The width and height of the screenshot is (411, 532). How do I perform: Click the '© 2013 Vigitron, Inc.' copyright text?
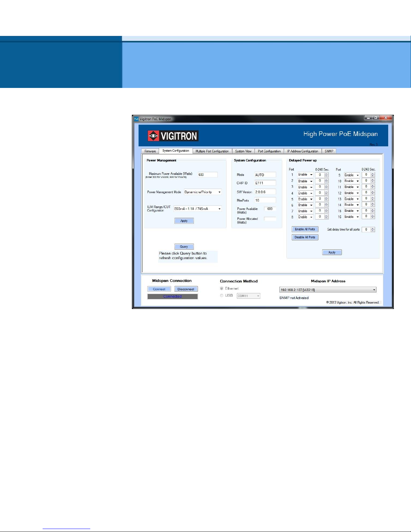[353, 302]
